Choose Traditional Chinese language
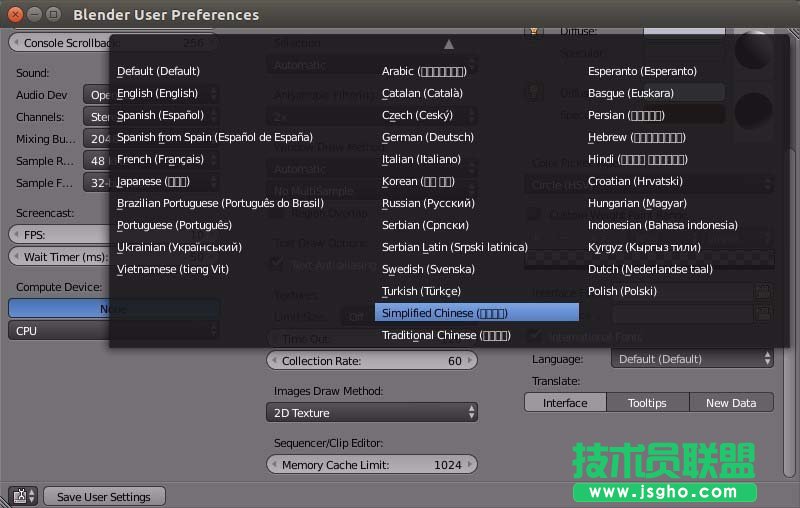 [x=446, y=335]
